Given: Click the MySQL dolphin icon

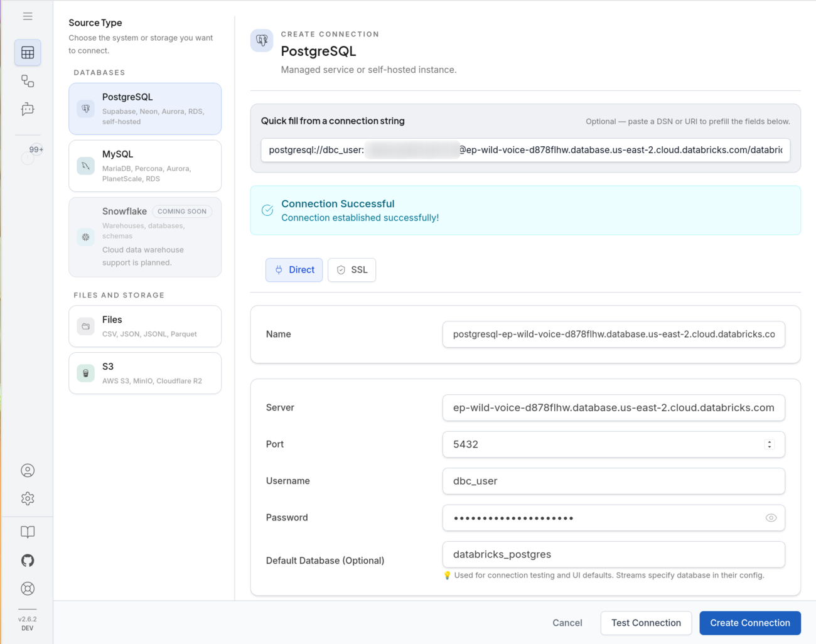Looking at the screenshot, I should coord(86,166).
